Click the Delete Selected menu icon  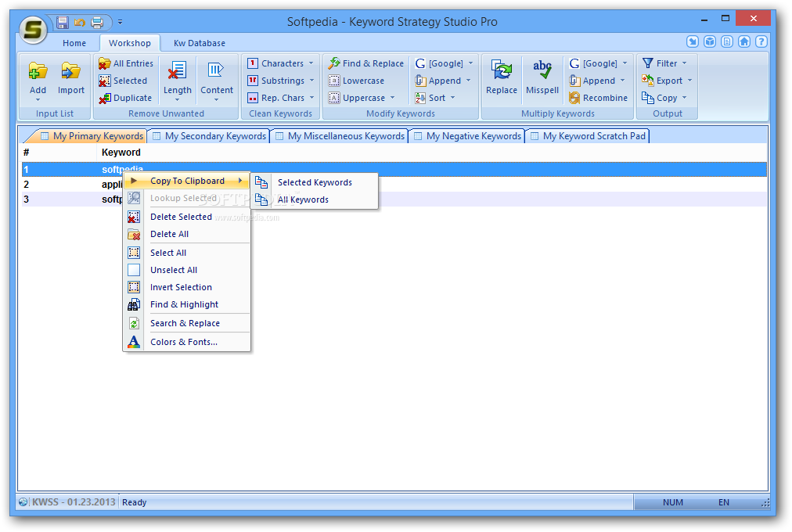134,217
